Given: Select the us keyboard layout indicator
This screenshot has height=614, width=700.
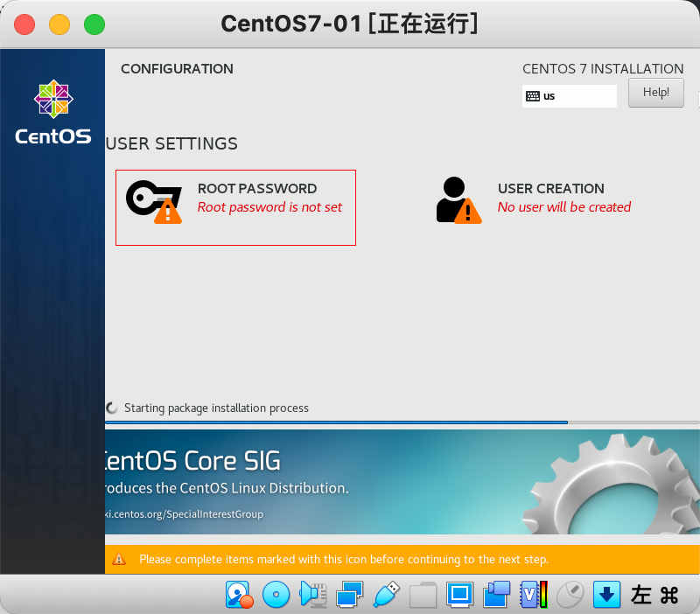Looking at the screenshot, I should pyautogui.click(x=570, y=96).
